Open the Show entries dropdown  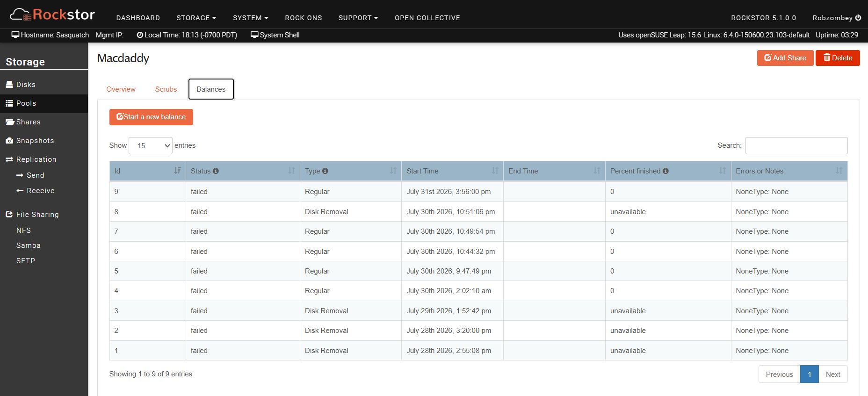[x=151, y=146]
